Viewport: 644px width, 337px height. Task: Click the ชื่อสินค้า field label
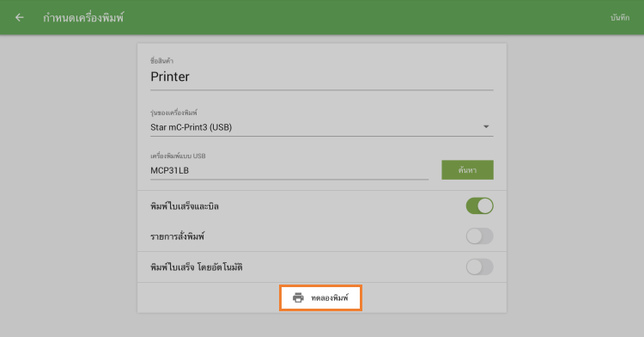(x=161, y=61)
